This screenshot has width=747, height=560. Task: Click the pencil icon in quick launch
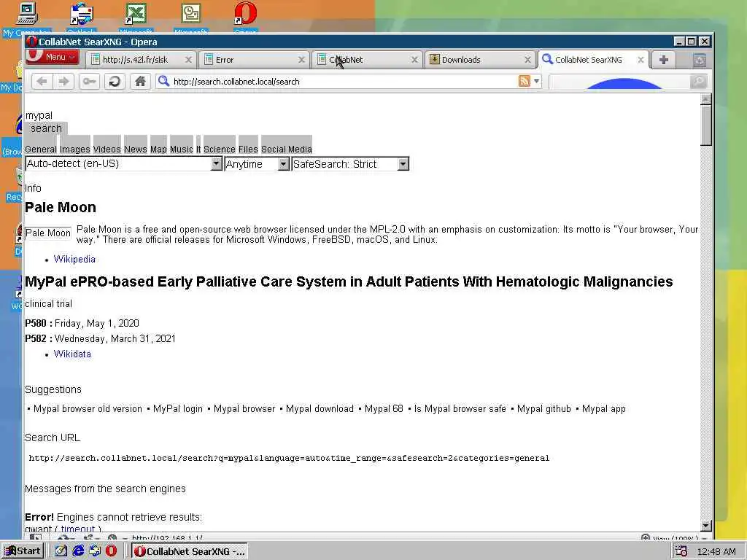[61, 551]
